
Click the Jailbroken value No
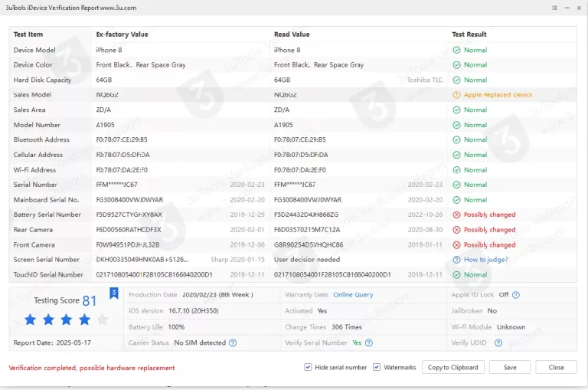492,311
